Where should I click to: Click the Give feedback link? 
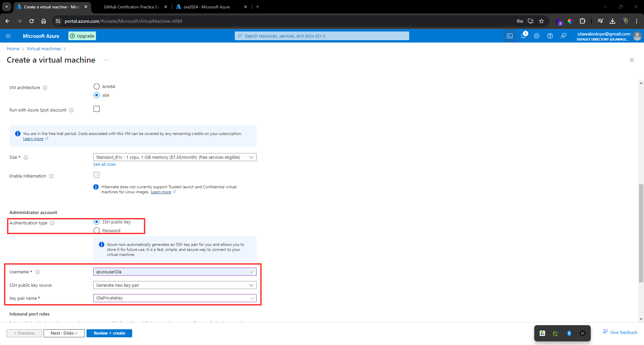pos(620,332)
